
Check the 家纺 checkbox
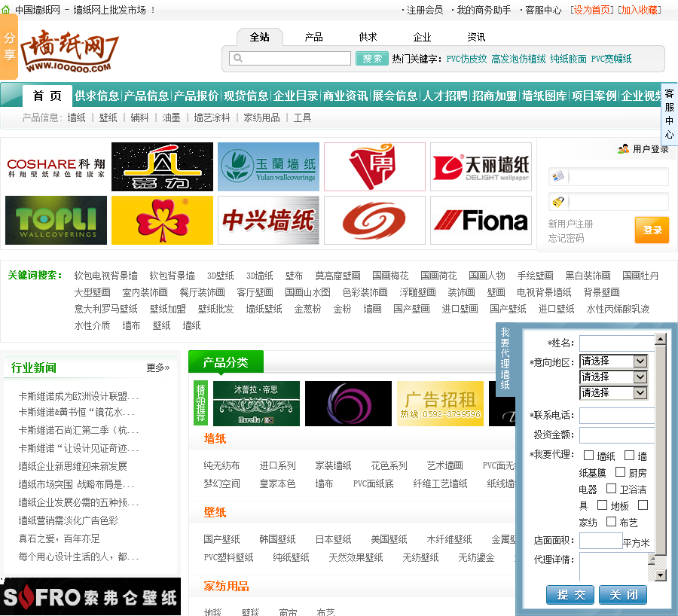tap(643, 505)
